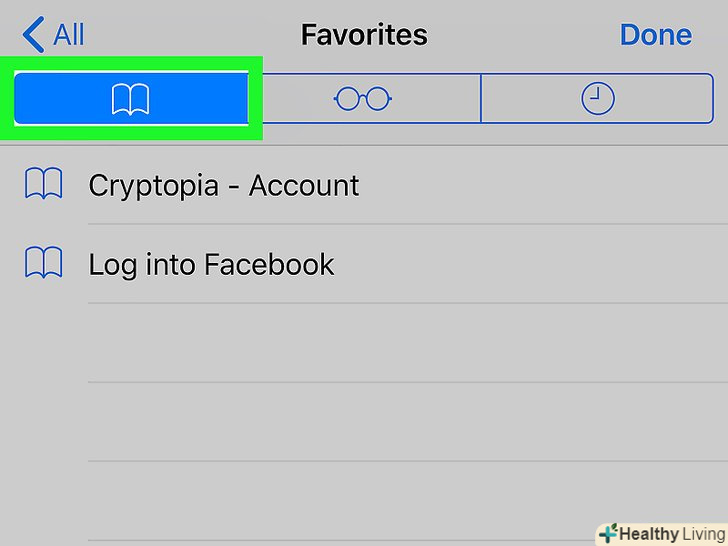Tap the All back label

(x=68, y=35)
